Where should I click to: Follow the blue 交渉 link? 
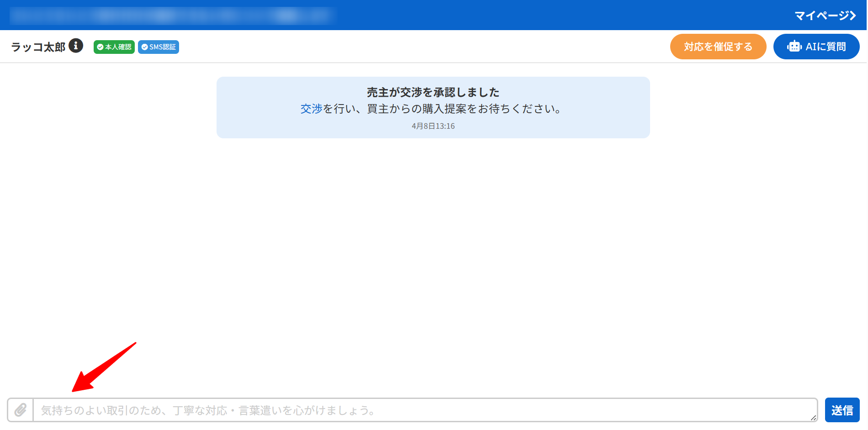[x=312, y=109]
